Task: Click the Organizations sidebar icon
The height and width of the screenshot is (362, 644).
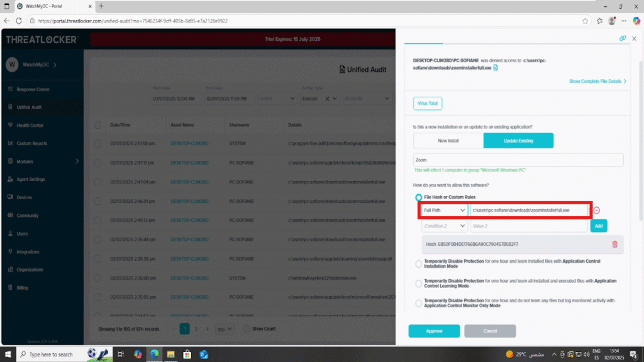Action: point(10,269)
